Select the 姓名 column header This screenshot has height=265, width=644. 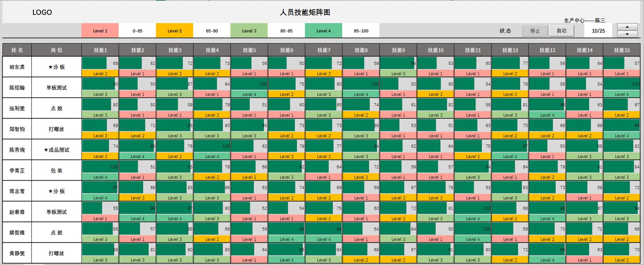[17, 50]
